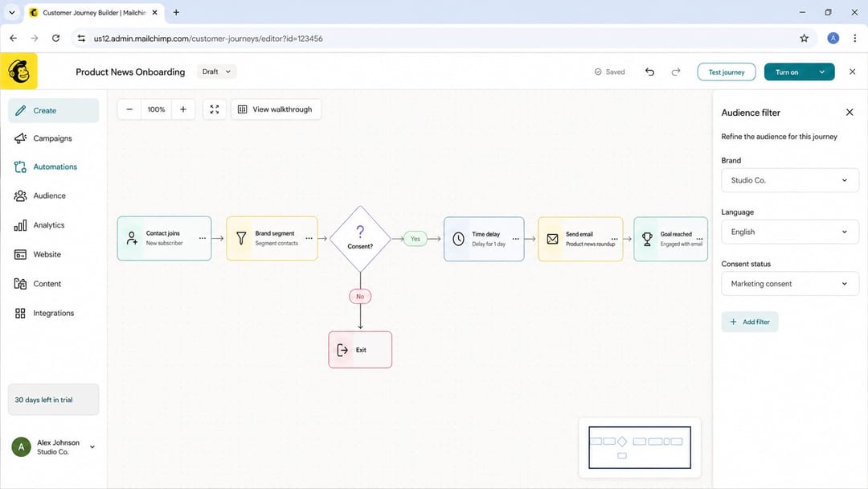Go back in browser history

point(14,39)
